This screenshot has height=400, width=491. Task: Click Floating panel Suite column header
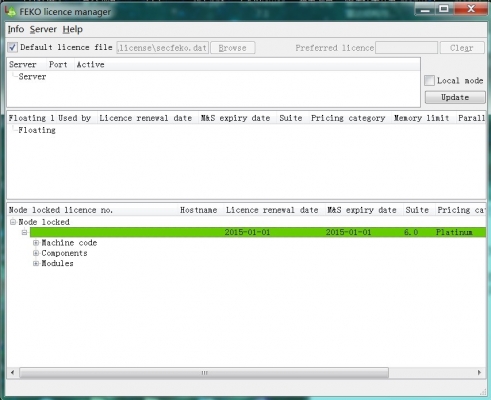pos(291,118)
